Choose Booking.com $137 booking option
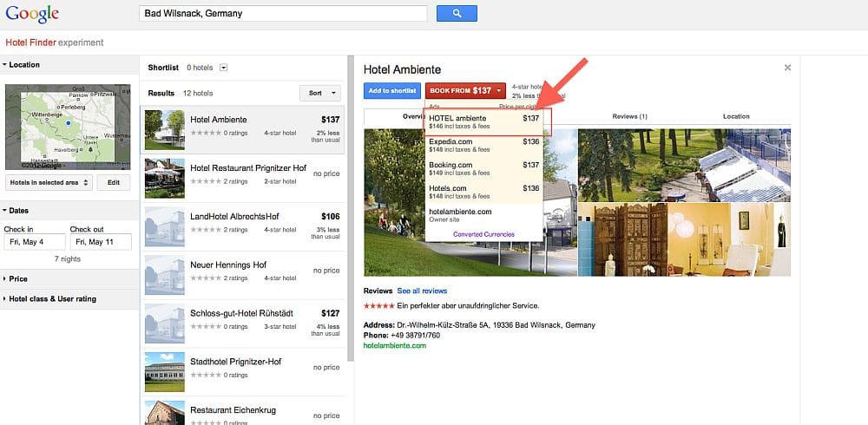Image resolution: width=868 pixels, height=425 pixels. point(483,168)
